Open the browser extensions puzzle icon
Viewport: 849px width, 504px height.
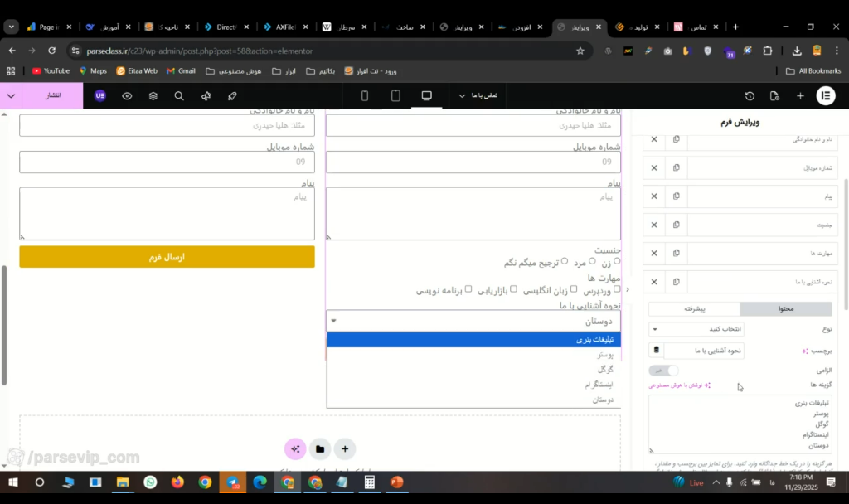(x=767, y=51)
